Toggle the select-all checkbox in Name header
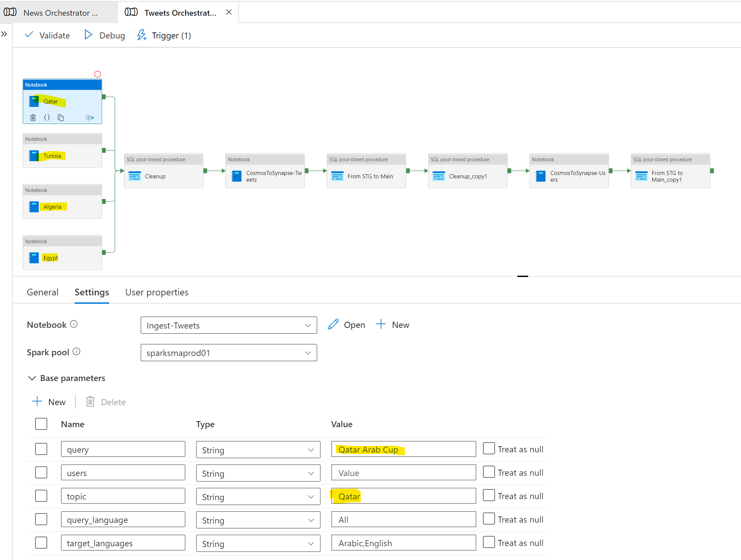741x560 pixels. pos(41,424)
